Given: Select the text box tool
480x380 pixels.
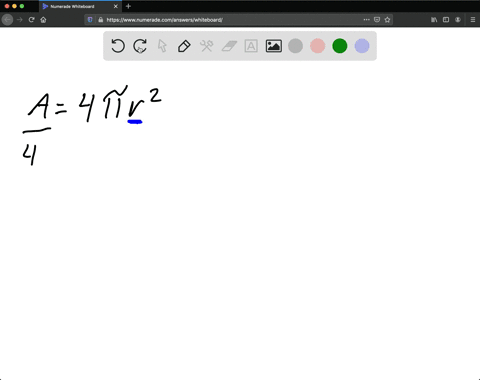Looking at the screenshot, I should pyautogui.click(x=251, y=46).
